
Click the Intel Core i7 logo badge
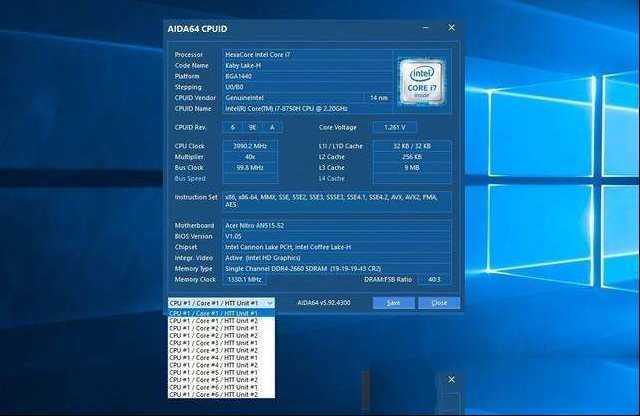click(x=422, y=82)
